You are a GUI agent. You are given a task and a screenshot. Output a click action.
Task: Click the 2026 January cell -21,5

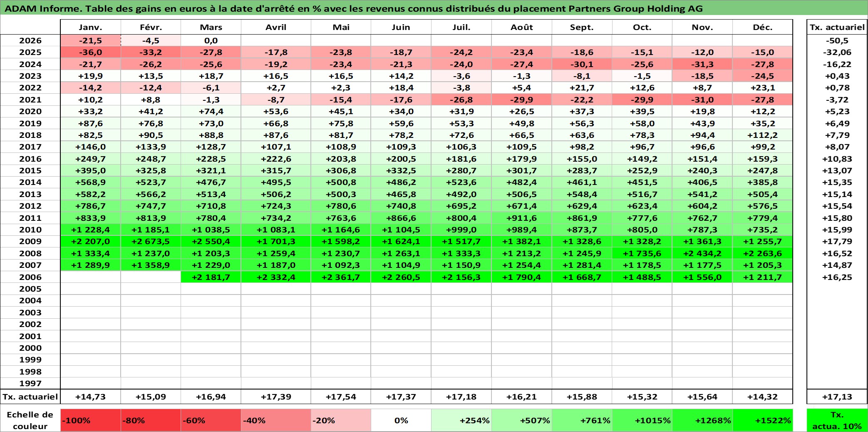90,40
